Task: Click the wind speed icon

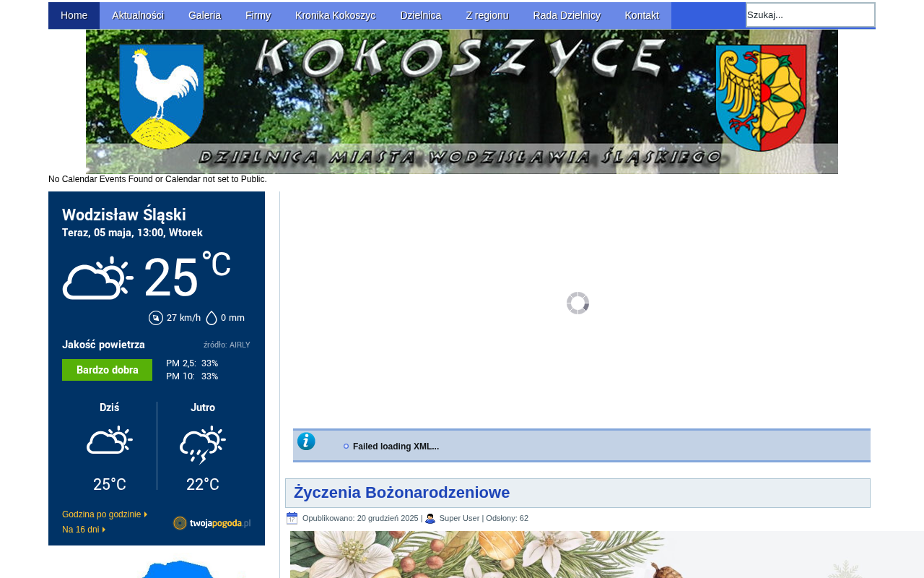Action: (x=156, y=318)
